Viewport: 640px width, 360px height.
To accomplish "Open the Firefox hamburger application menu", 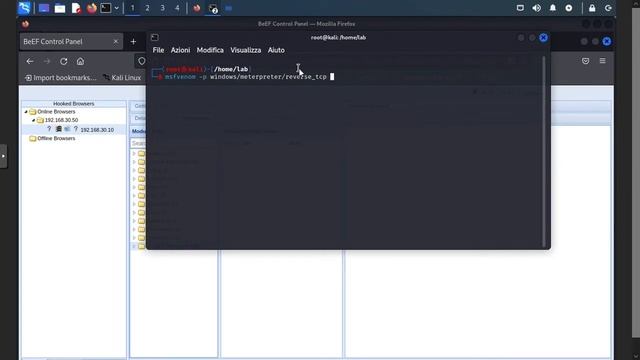I will point(602,61).
